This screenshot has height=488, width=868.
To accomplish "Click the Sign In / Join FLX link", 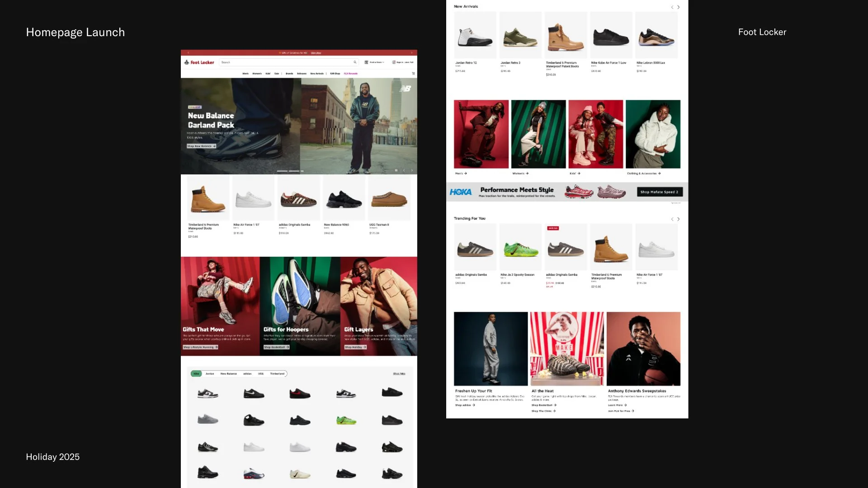I will pos(405,62).
